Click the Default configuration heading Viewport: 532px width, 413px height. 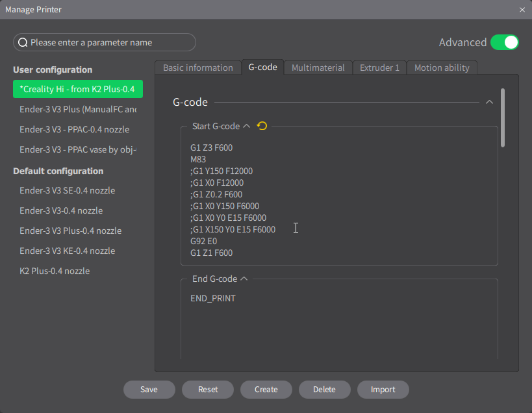(58, 171)
